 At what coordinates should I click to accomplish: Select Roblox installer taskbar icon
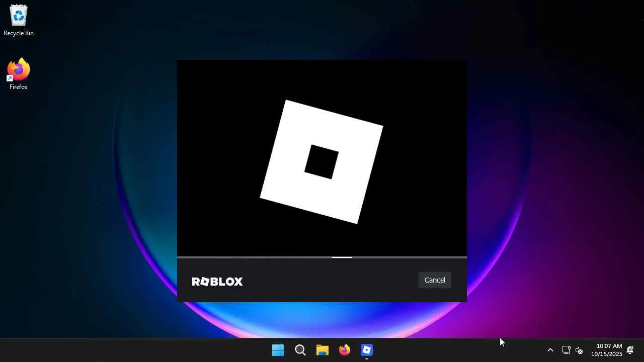click(x=367, y=350)
